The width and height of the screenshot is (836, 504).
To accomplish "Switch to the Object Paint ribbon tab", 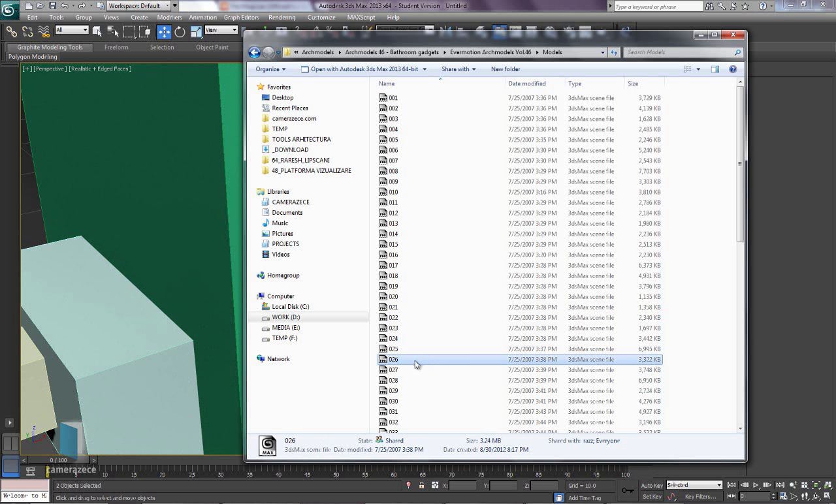I will 212,48.
